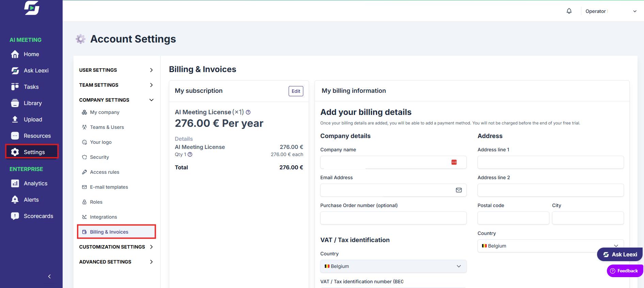Open the Operator account menu
Viewport: 644px width, 288px height.
coord(611,11)
